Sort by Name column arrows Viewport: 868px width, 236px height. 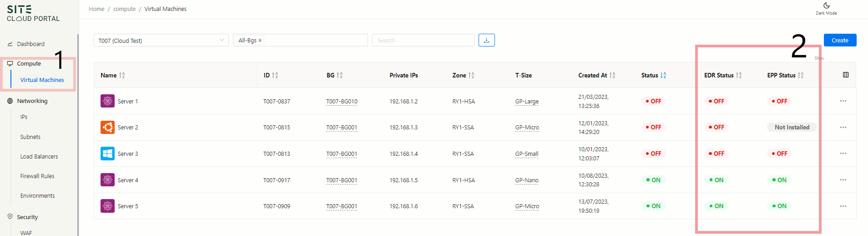pyautogui.click(x=122, y=75)
